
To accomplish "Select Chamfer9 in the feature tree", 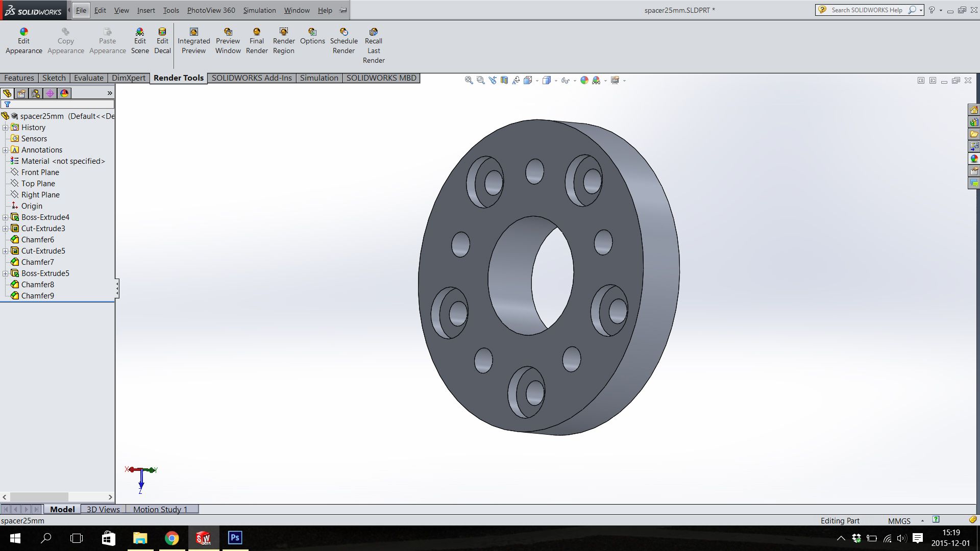I will 37,296.
